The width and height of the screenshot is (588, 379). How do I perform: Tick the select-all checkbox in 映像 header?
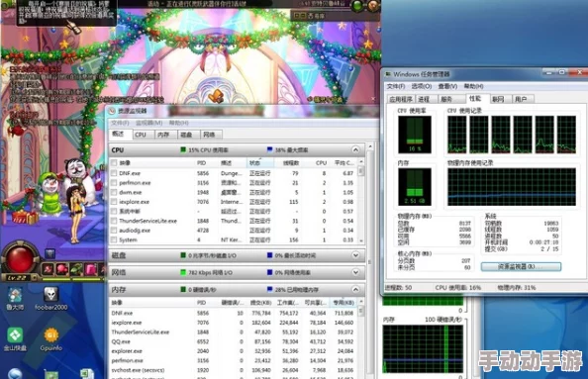point(114,162)
